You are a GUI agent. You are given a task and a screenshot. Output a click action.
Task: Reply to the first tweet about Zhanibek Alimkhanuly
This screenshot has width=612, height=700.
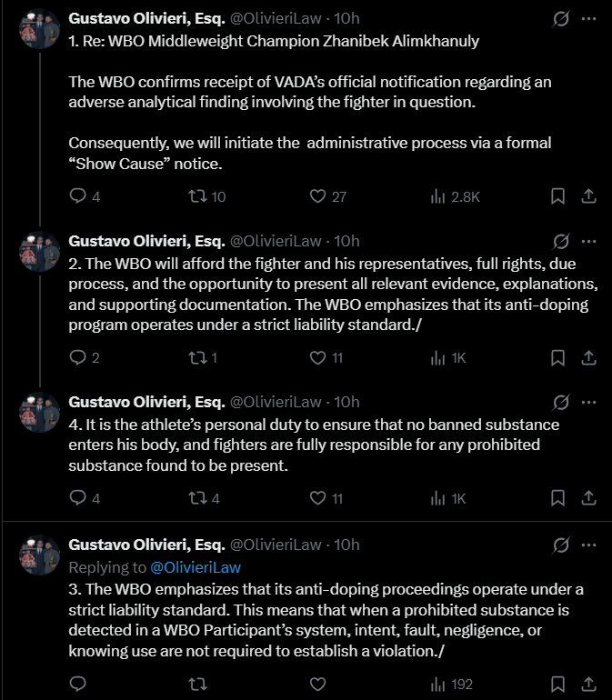[78, 195]
